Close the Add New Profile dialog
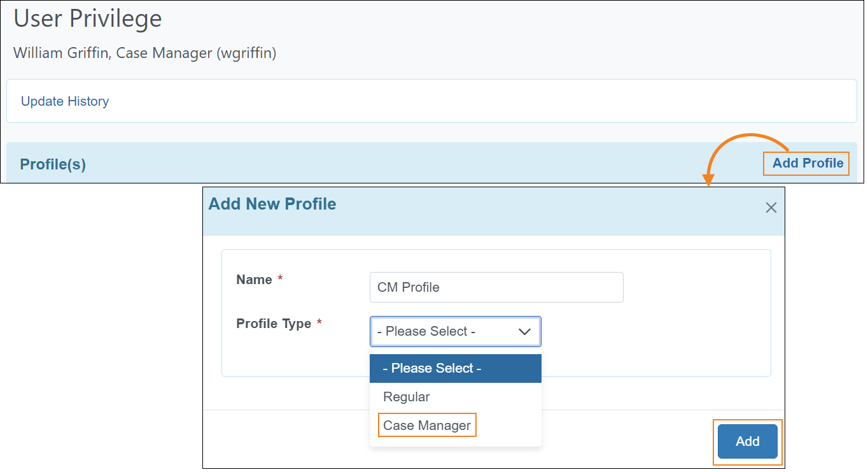 coord(771,207)
